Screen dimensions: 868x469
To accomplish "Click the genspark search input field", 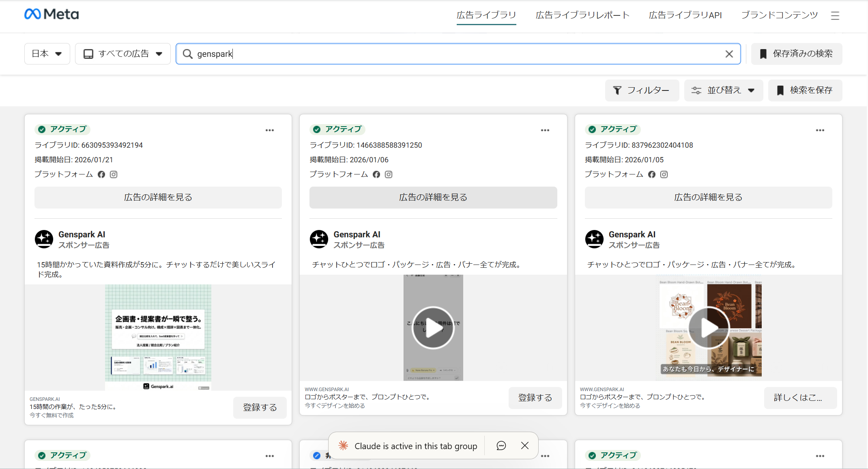I will click(454, 54).
